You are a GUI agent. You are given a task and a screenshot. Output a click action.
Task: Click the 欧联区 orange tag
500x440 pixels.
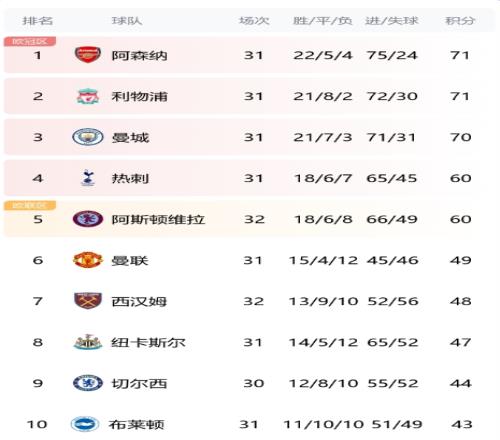point(30,205)
